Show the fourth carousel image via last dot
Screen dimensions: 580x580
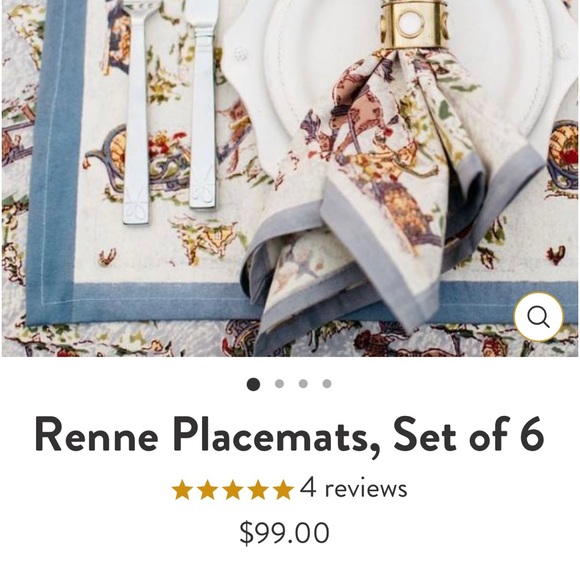click(327, 384)
